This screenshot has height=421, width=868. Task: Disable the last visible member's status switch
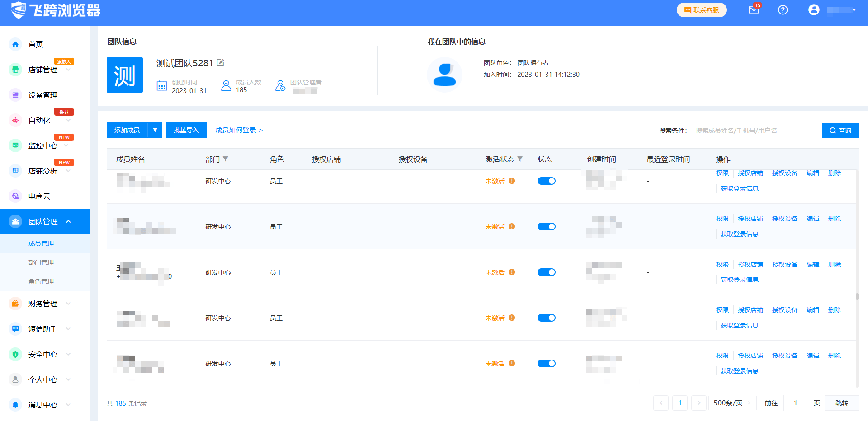click(546, 364)
